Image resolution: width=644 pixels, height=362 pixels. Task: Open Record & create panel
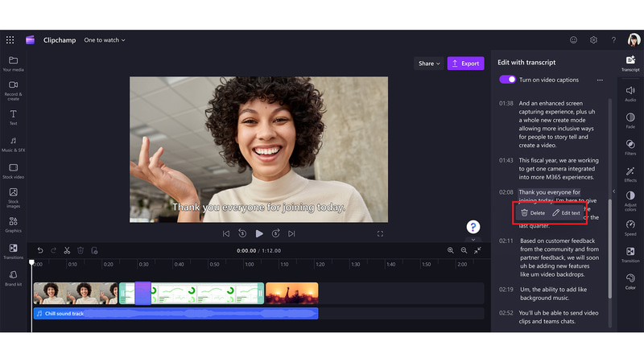(13, 90)
